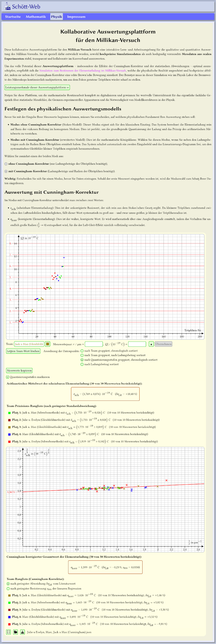
Task: Open a file using the folder icon
Action: [15, 632]
